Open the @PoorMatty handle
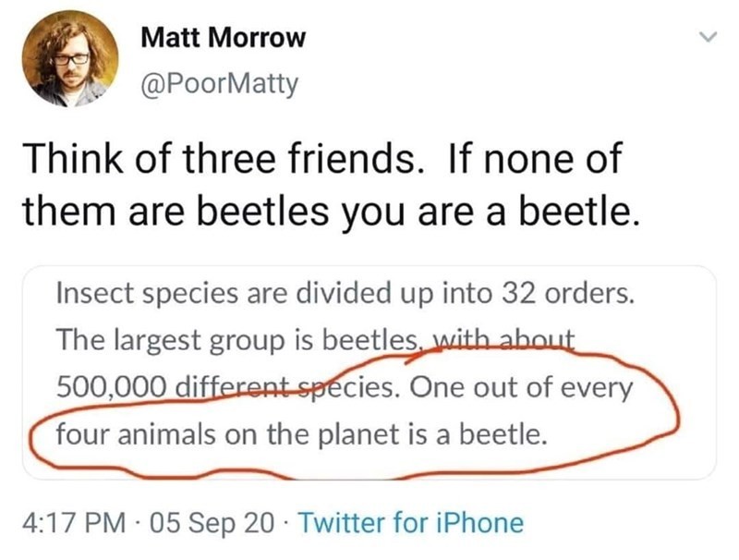This screenshot has height=560, width=739. click(217, 82)
